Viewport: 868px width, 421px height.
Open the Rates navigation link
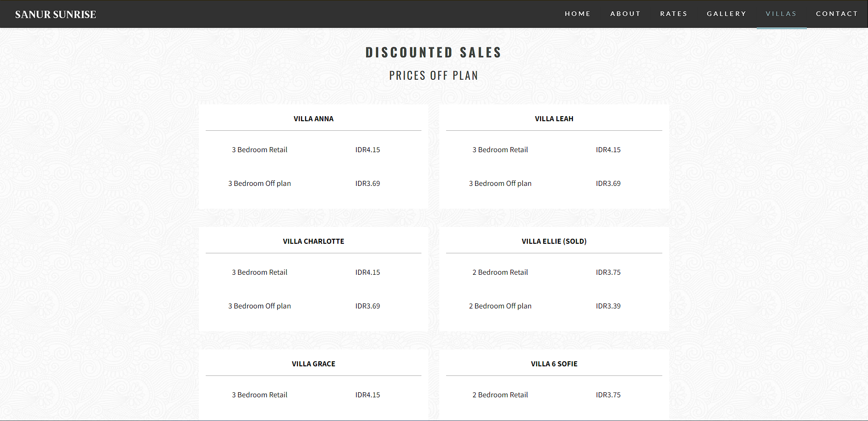[x=674, y=14]
